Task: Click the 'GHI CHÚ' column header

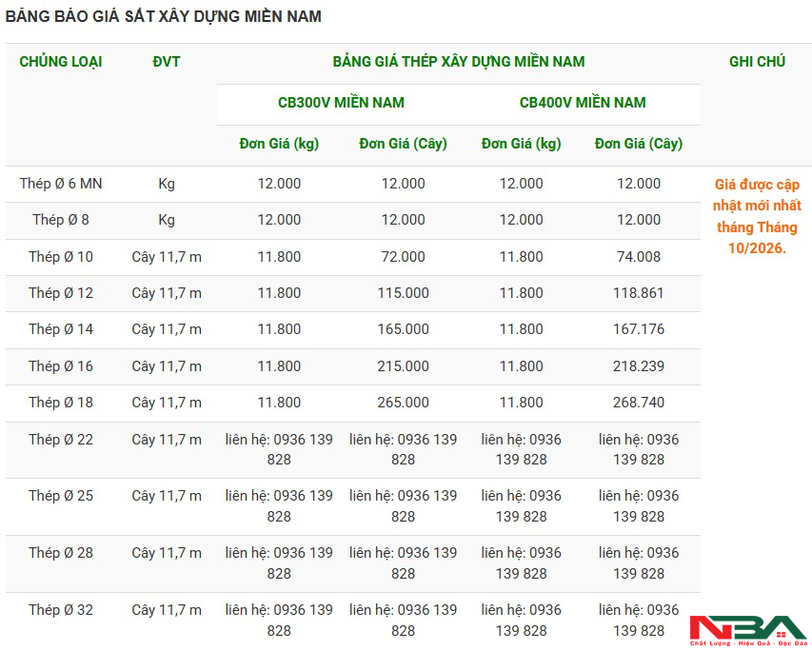Action: (757, 62)
